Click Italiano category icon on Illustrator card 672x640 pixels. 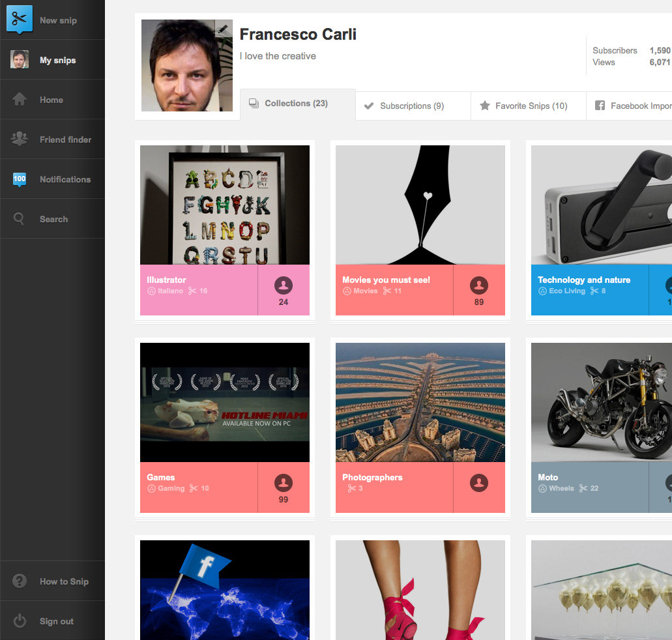[151, 291]
